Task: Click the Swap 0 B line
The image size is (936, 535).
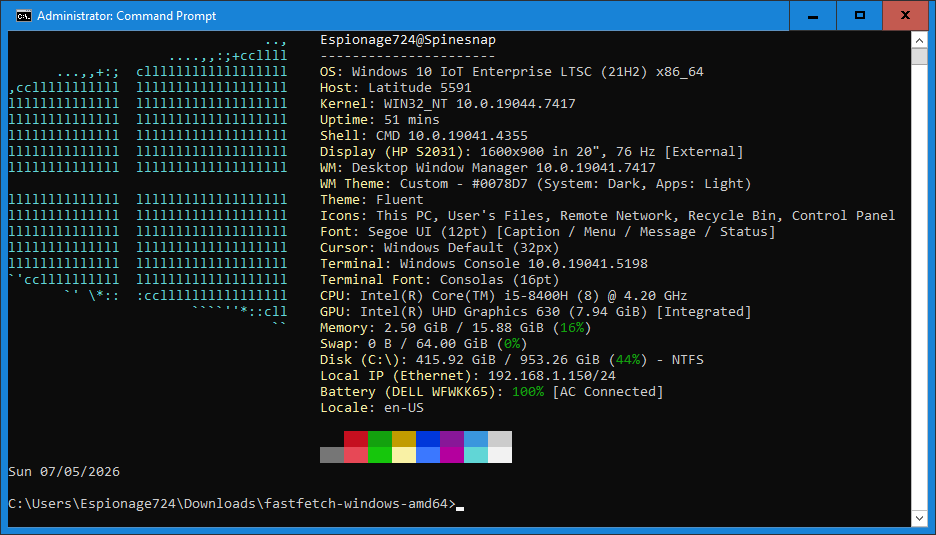Action: pyautogui.click(x=424, y=344)
